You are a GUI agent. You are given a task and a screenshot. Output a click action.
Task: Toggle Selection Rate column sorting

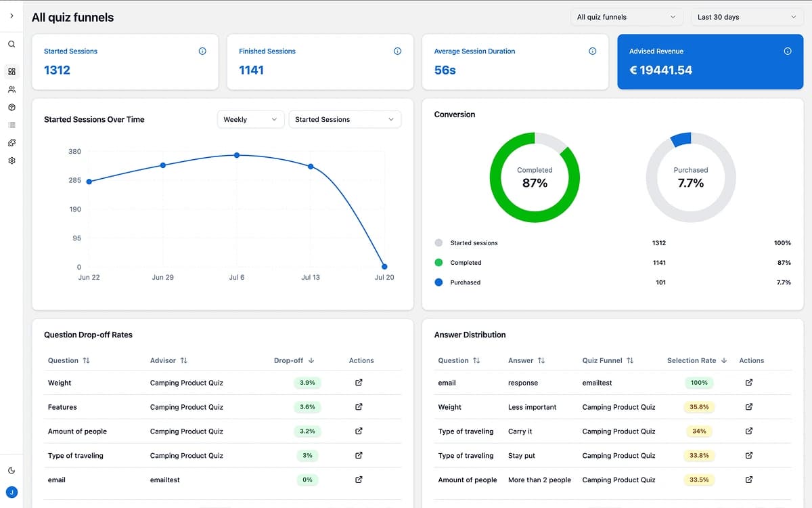(x=697, y=360)
